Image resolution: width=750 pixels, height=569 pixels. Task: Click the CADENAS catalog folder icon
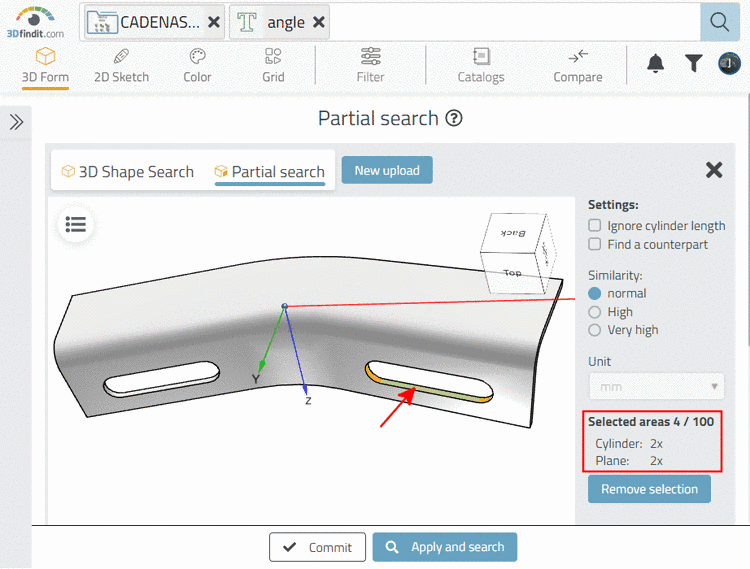pyautogui.click(x=102, y=22)
